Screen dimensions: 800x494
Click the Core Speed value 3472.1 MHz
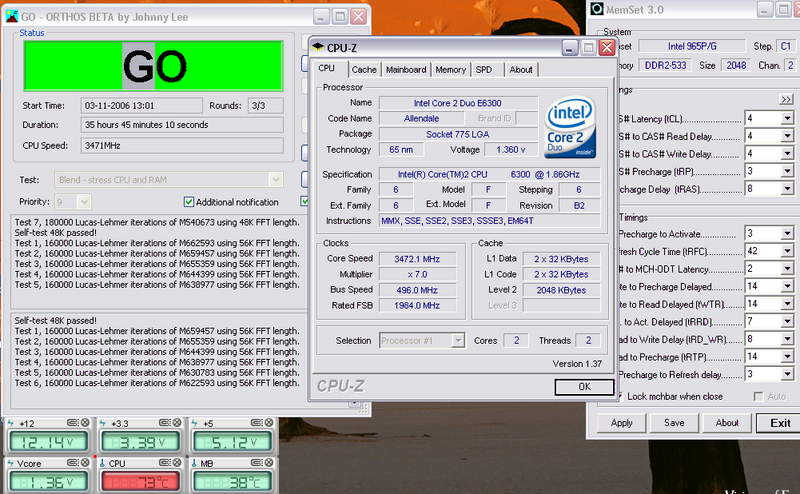pyautogui.click(x=417, y=259)
